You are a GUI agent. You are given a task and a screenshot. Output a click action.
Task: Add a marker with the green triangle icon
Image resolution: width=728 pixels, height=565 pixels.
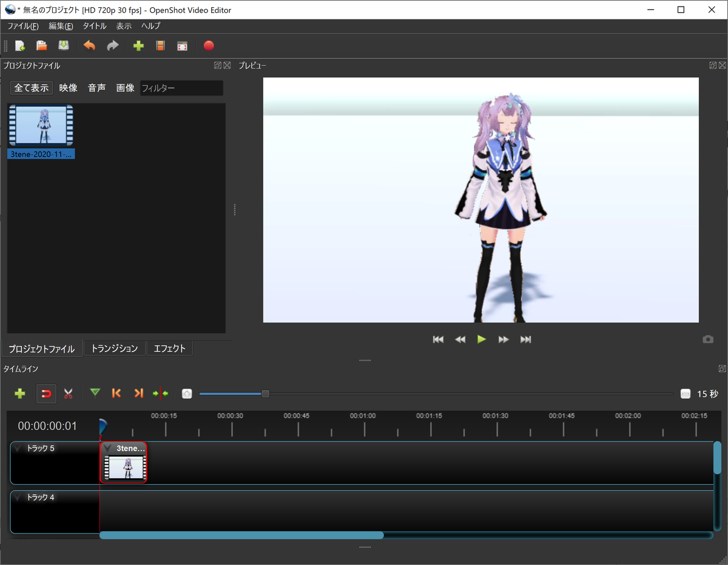pos(95,393)
